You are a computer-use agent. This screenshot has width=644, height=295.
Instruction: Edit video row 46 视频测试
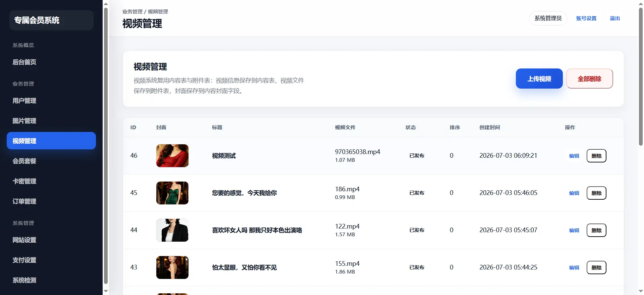point(574,156)
